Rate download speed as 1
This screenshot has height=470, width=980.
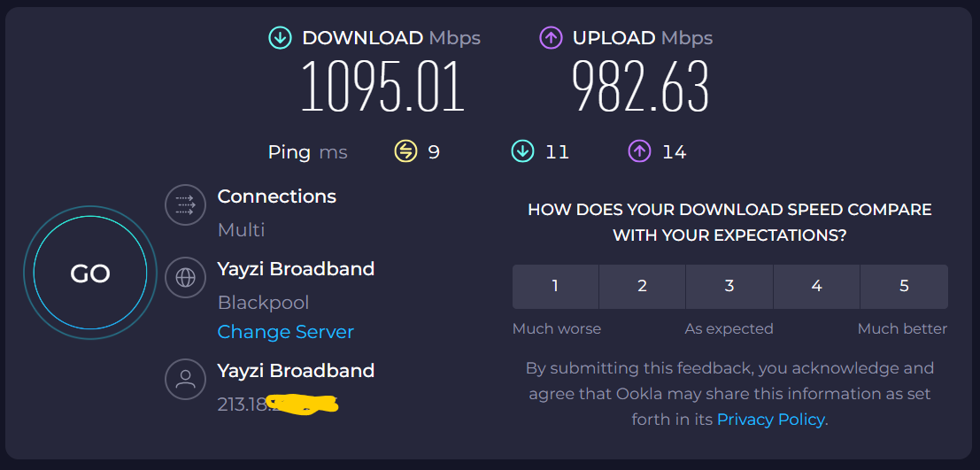click(x=556, y=287)
